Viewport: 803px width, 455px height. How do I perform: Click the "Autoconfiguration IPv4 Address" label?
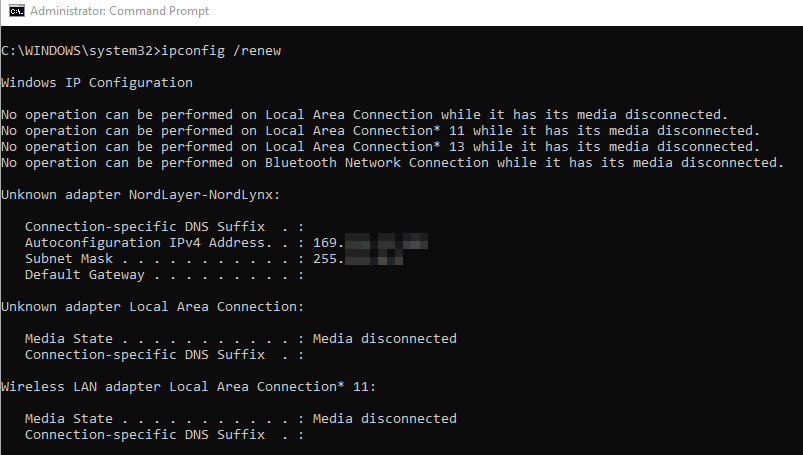[x=147, y=242]
